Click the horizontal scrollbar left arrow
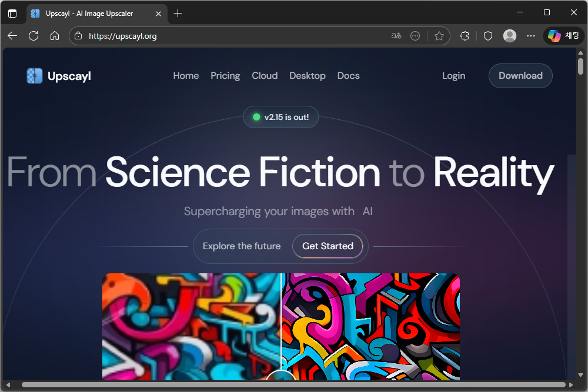Screen dimensions: 588x392 8,385
